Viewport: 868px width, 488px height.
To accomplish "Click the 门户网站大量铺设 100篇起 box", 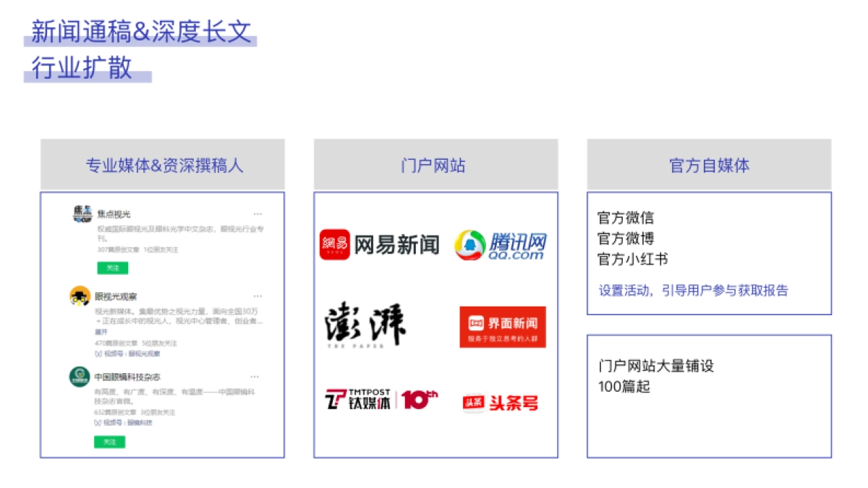I will [707, 377].
